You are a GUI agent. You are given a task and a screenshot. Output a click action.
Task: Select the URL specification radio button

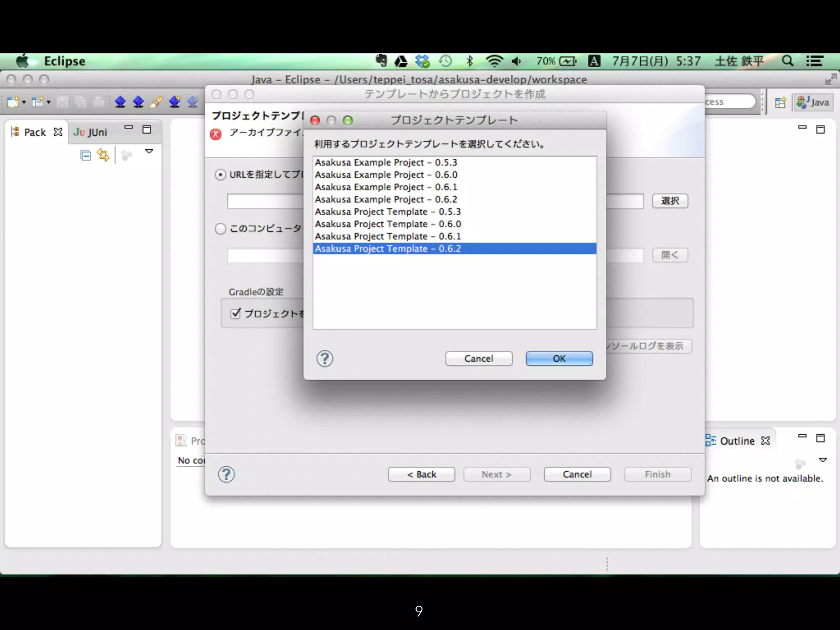click(x=220, y=175)
